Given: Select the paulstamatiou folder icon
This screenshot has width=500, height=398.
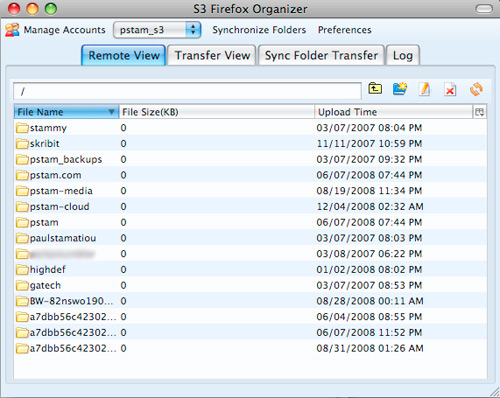Looking at the screenshot, I should coord(22,238).
